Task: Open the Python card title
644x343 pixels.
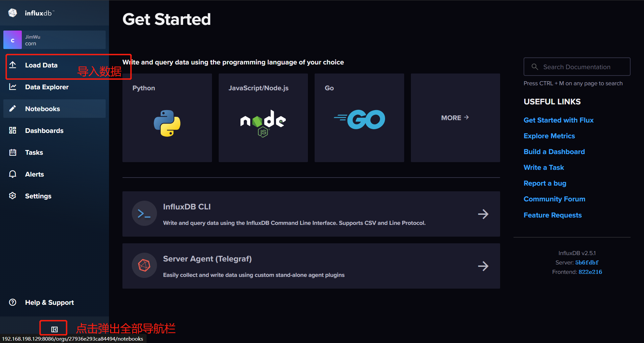Action: point(144,88)
